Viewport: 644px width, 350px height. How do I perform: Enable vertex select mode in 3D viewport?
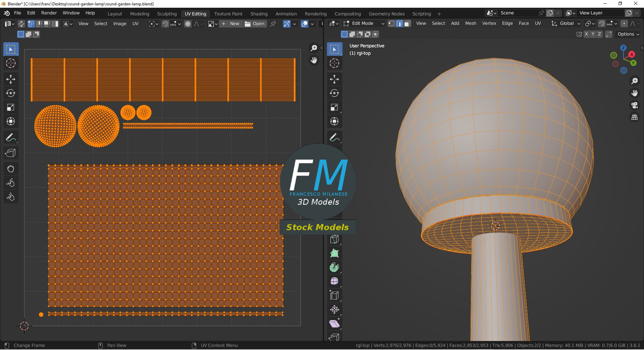coord(391,24)
